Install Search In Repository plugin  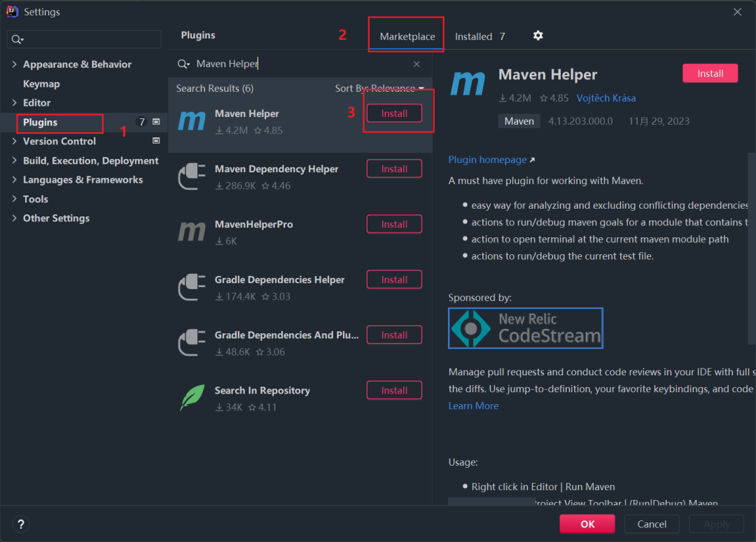click(x=394, y=391)
